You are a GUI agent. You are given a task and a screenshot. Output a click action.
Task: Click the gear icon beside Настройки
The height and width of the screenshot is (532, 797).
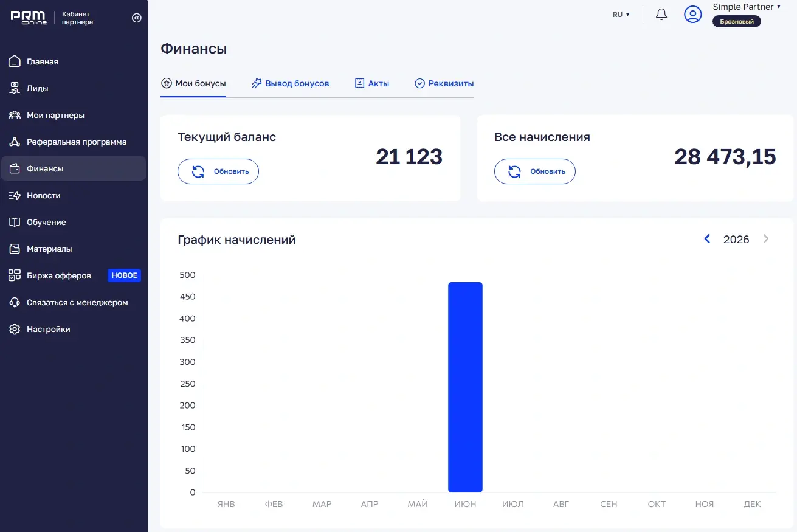coord(15,329)
